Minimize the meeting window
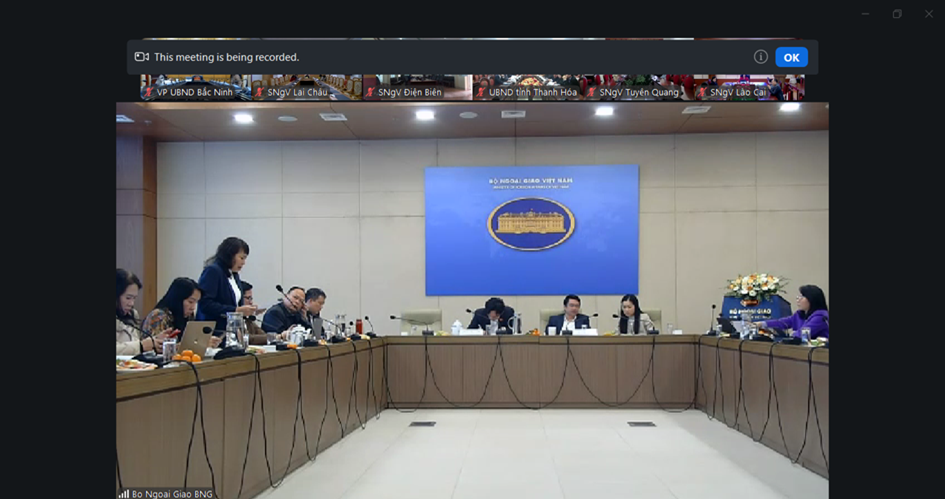 coord(865,14)
